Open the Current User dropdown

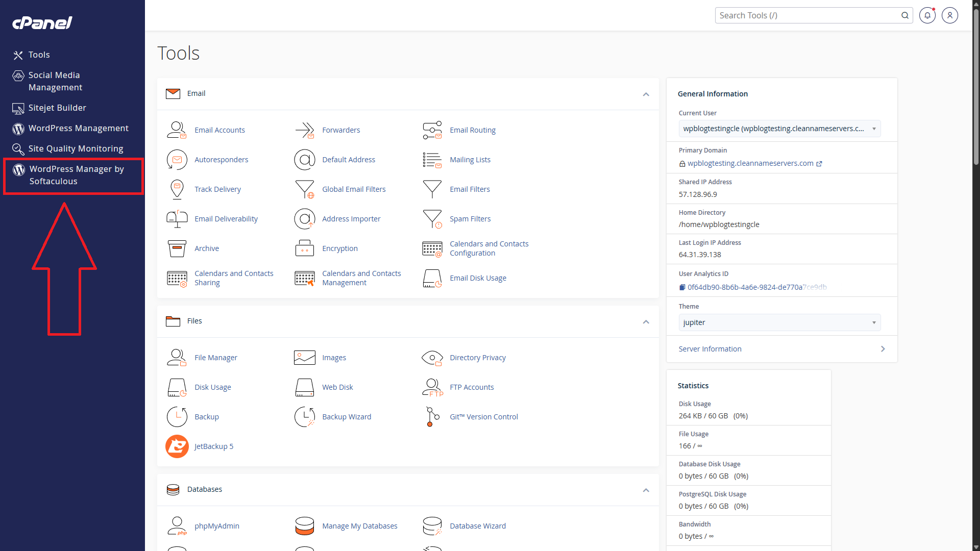click(779, 129)
